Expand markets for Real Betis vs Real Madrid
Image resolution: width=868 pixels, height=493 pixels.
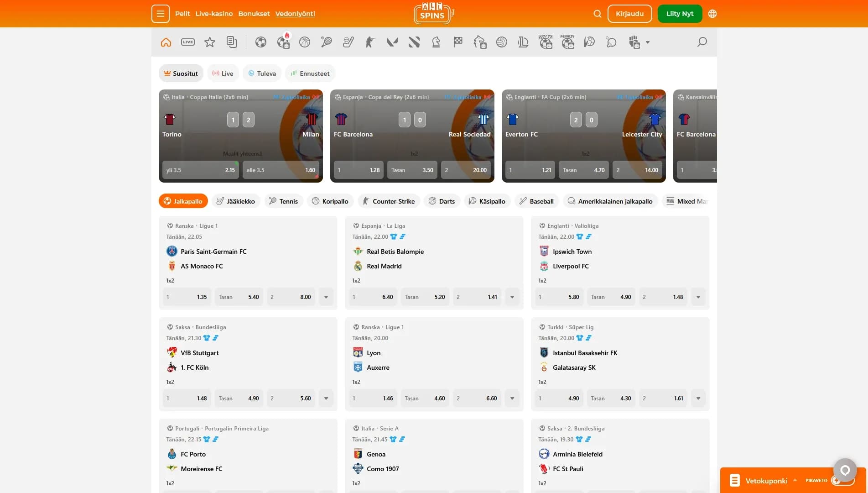click(512, 297)
